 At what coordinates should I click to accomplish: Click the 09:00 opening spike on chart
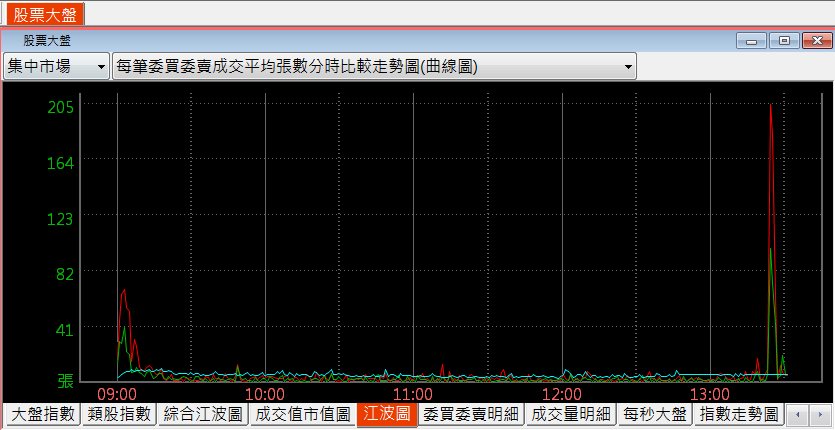[x=124, y=291]
